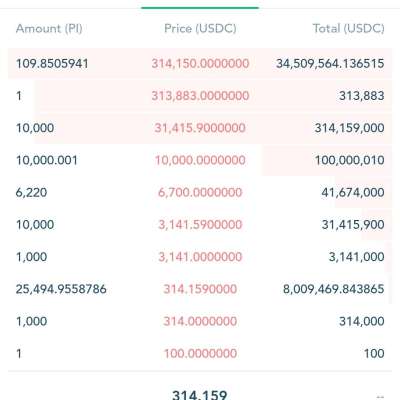Image resolution: width=400 pixels, height=400 pixels.
Task: Select the order priced 31,415.9000000
Action: tap(200, 128)
